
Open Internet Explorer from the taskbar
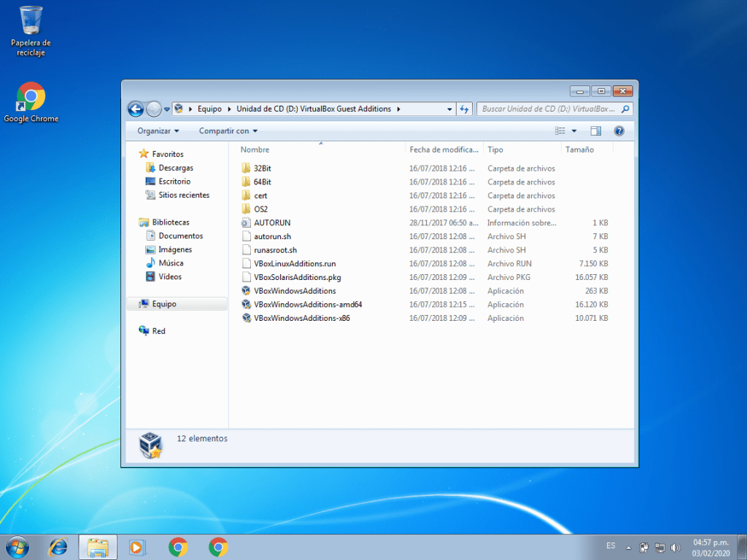coord(58,547)
